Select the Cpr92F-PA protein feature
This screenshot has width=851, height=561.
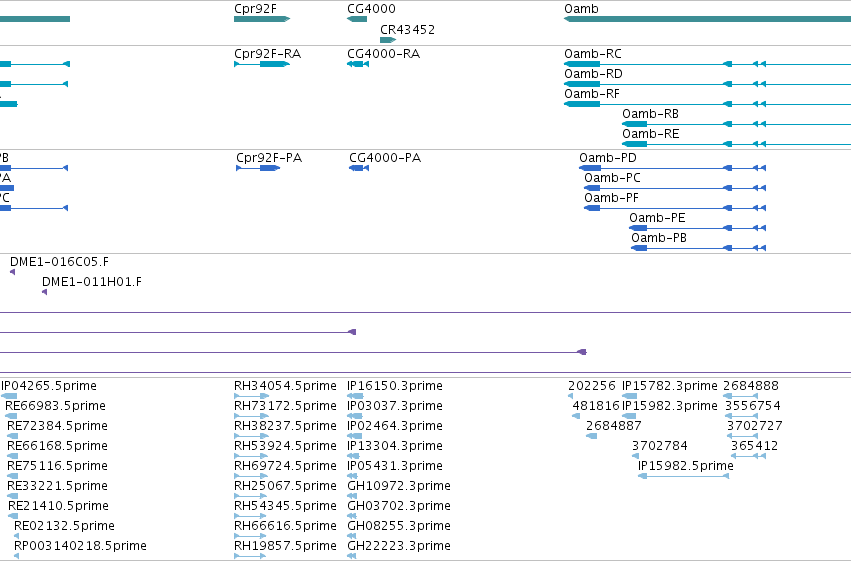coord(258,168)
